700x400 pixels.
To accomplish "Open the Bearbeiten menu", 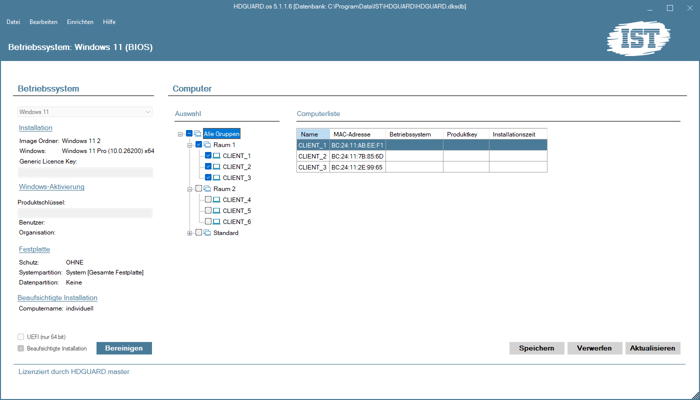I will coord(43,22).
